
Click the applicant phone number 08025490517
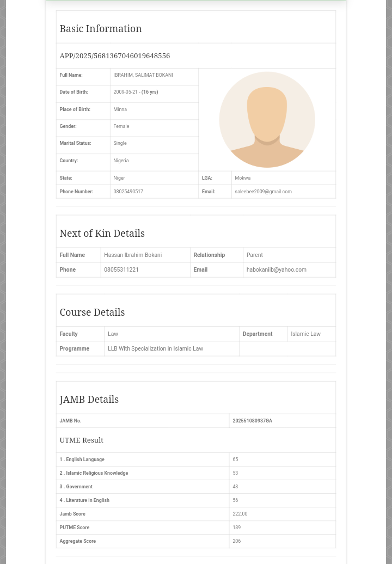pyautogui.click(x=128, y=192)
